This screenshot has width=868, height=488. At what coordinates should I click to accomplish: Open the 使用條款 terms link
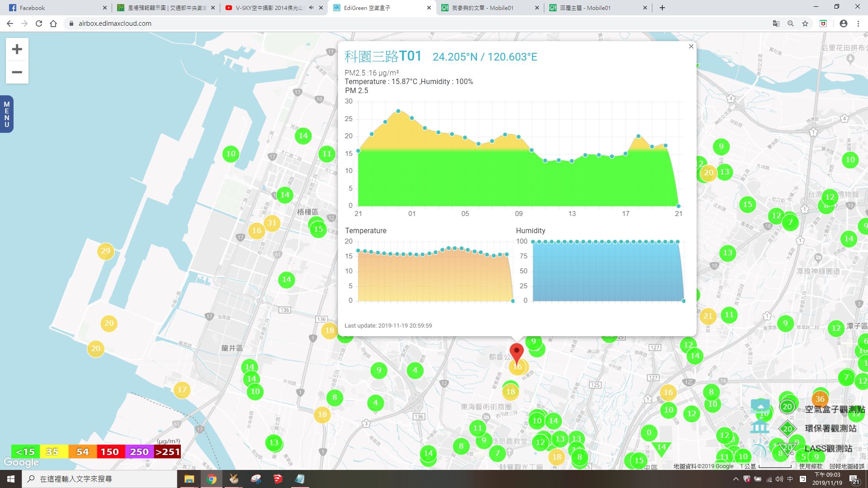(811, 466)
